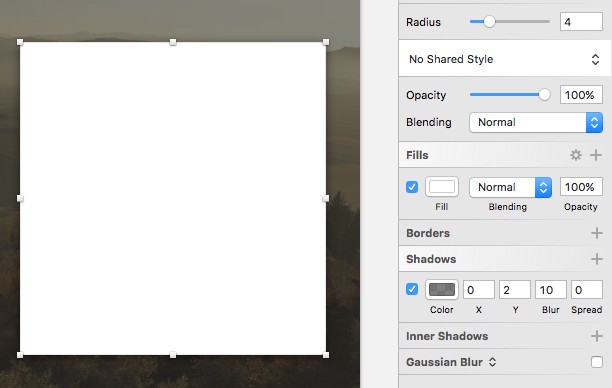Click the Inner Shadows section header

click(447, 336)
